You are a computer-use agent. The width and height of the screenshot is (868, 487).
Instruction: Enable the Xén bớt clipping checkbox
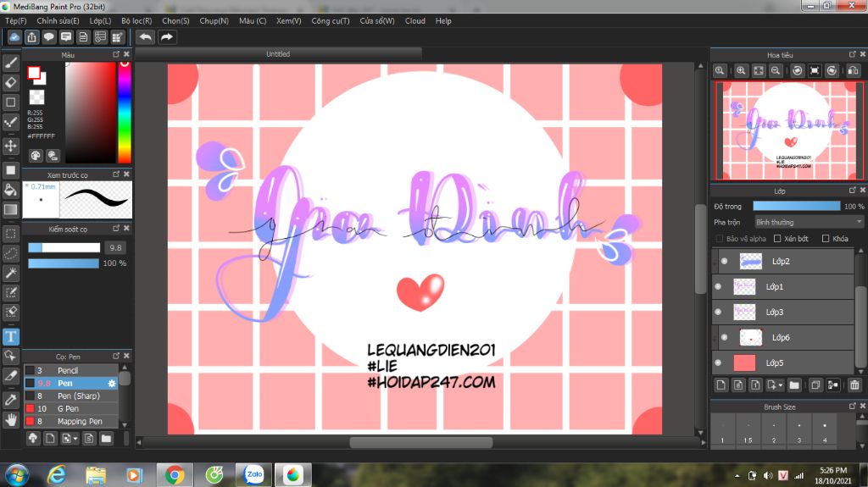(777, 239)
